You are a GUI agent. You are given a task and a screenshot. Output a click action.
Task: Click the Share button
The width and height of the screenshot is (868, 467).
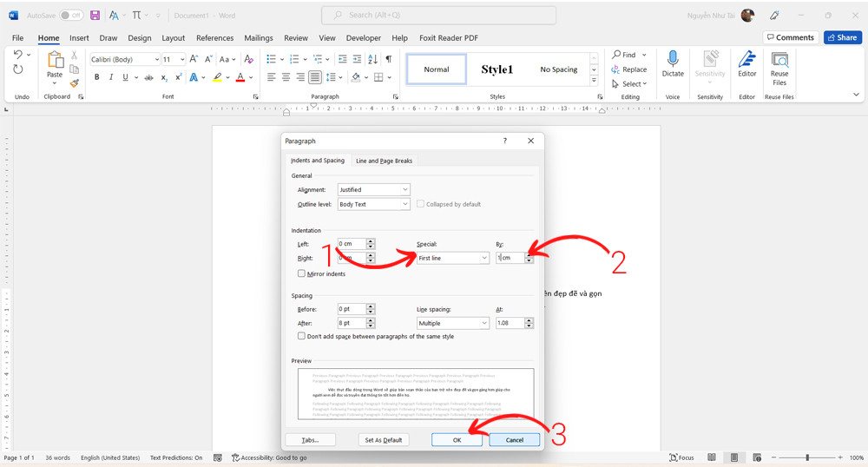(x=843, y=37)
